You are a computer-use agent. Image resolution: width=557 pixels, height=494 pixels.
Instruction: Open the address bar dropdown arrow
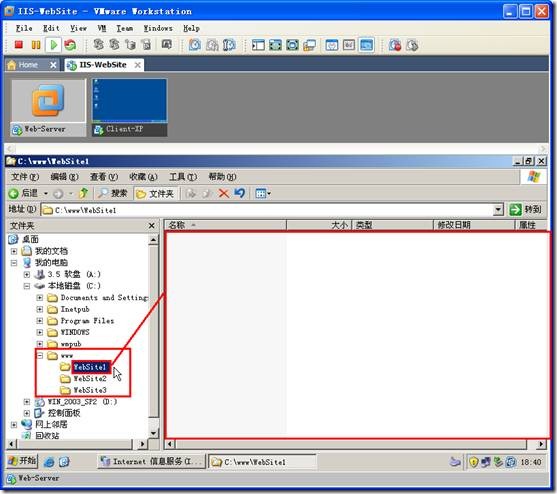498,210
